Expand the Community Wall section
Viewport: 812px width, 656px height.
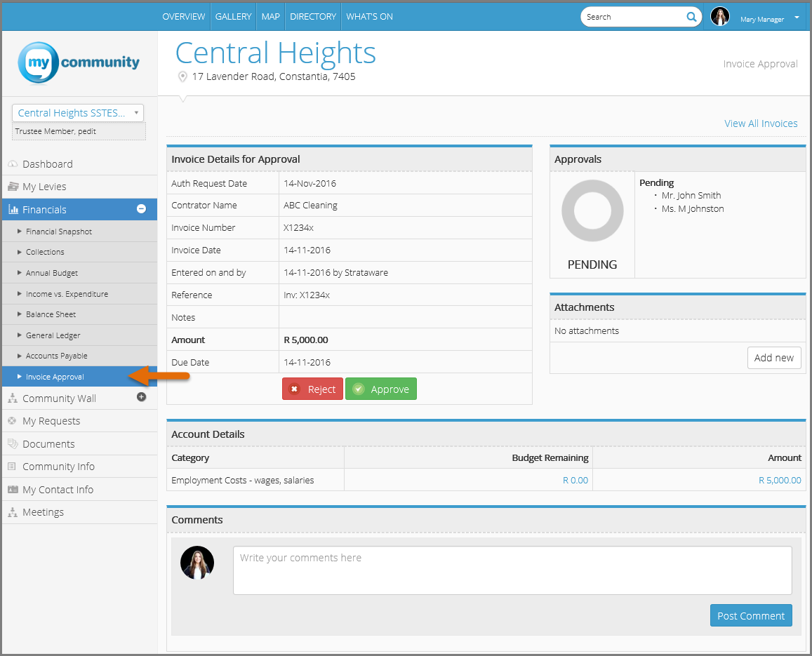(141, 397)
